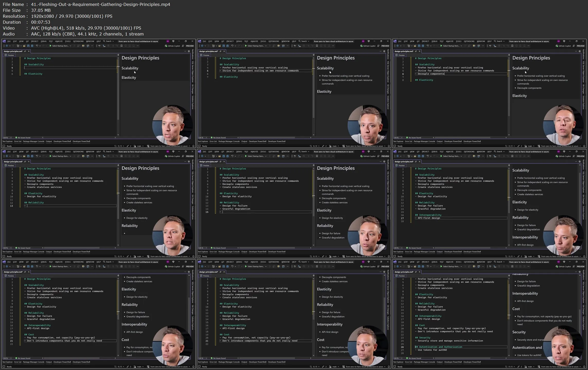Image resolution: width=588 pixels, height=370 pixels.
Task: Open DEBUG menu in frame with 8-line editor
Action: tap(434, 41)
